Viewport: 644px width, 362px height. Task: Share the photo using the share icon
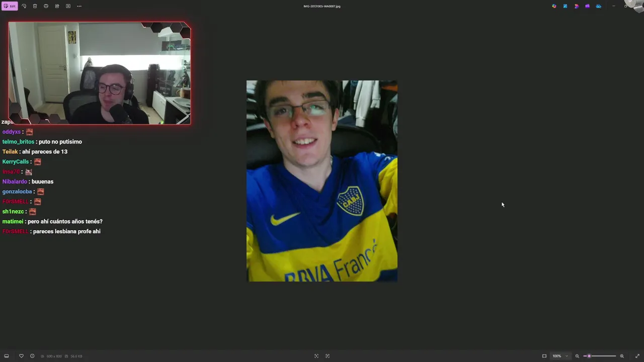(x=57, y=6)
